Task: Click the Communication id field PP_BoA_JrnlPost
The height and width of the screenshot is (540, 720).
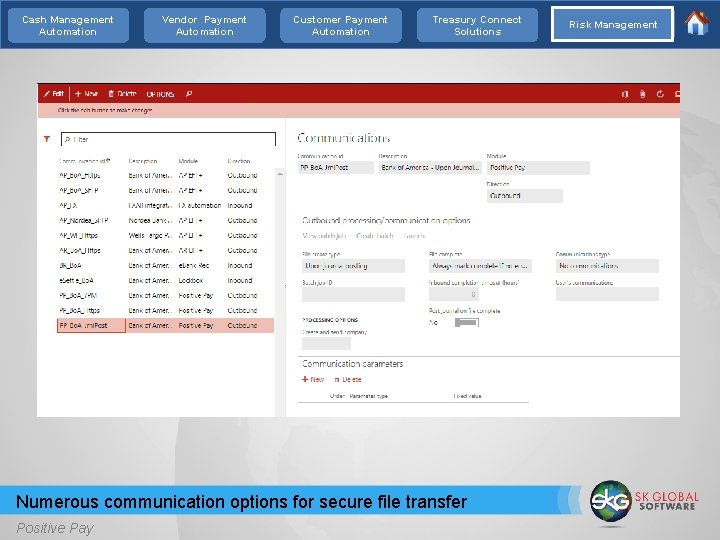Action: tap(336, 168)
